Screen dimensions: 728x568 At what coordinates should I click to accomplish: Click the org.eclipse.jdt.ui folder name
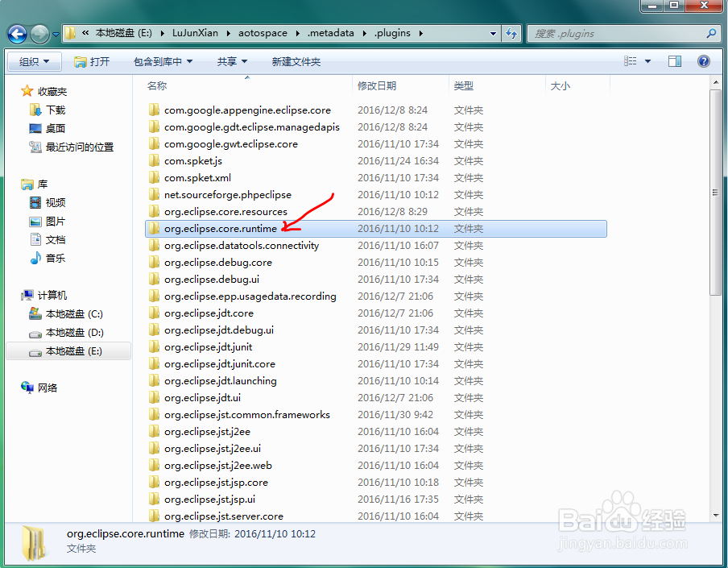202,398
